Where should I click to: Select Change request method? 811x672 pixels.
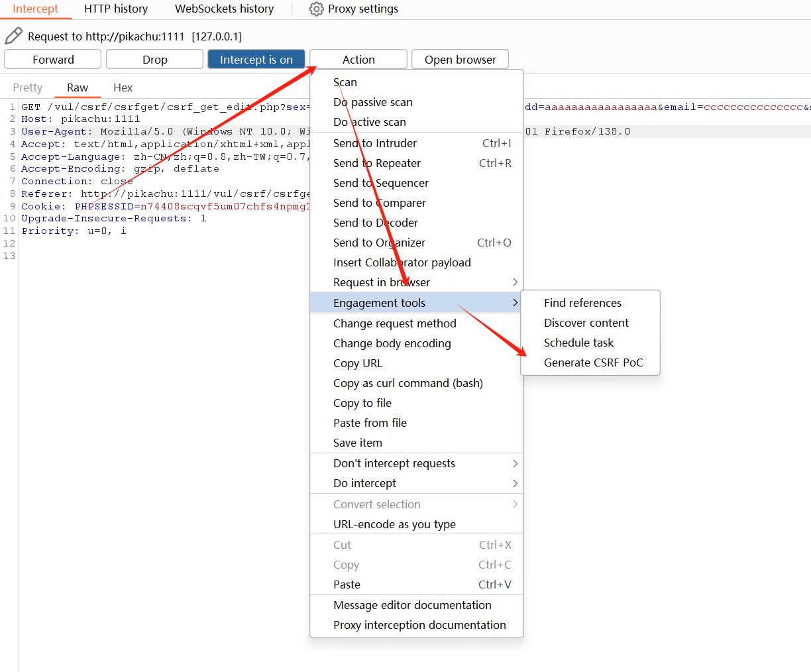tap(417, 323)
